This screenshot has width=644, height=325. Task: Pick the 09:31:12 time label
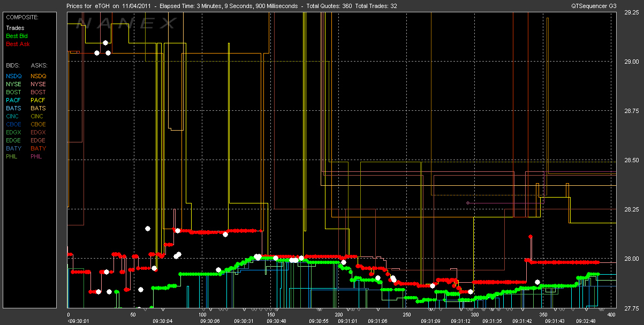[x=460, y=321]
